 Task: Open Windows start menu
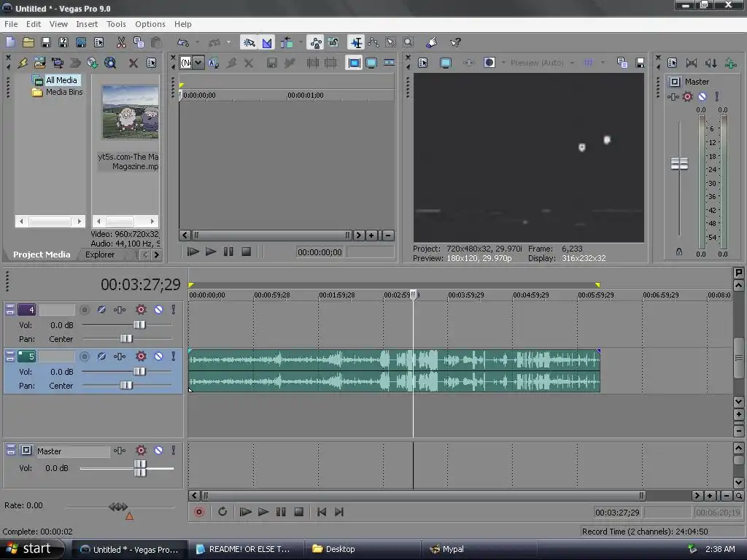31,549
